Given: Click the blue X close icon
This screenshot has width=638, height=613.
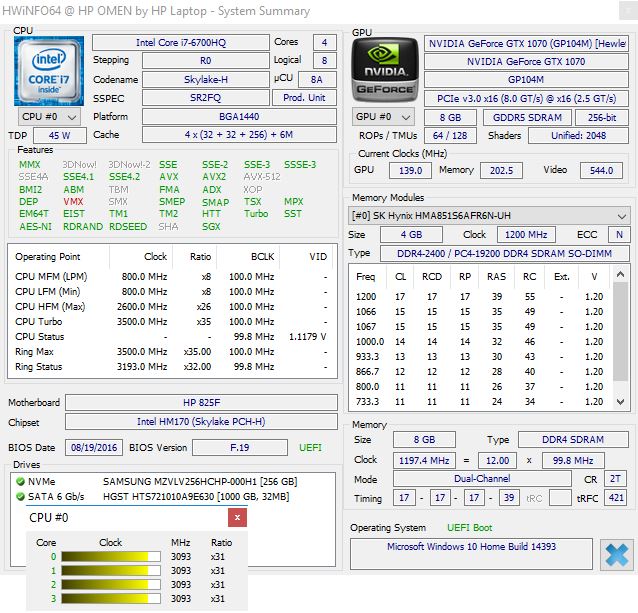Looking at the screenshot, I should point(617,555).
